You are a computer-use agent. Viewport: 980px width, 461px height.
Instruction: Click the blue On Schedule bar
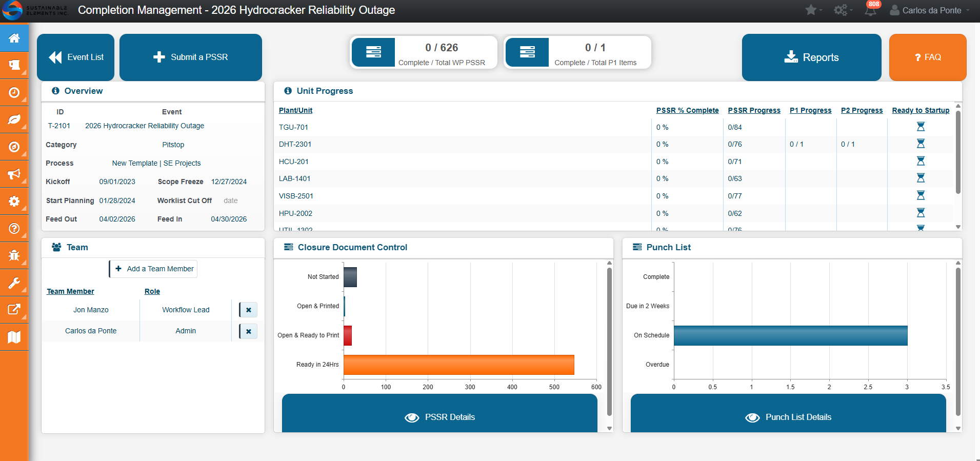790,335
